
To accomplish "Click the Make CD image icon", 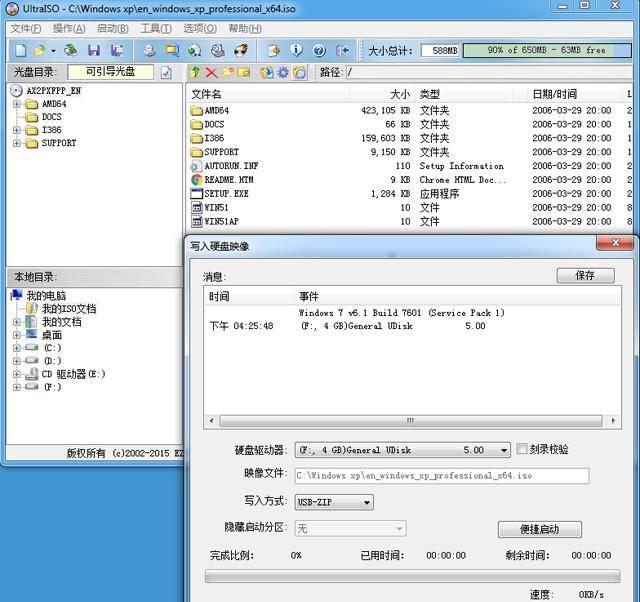I will [x=150, y=51].
